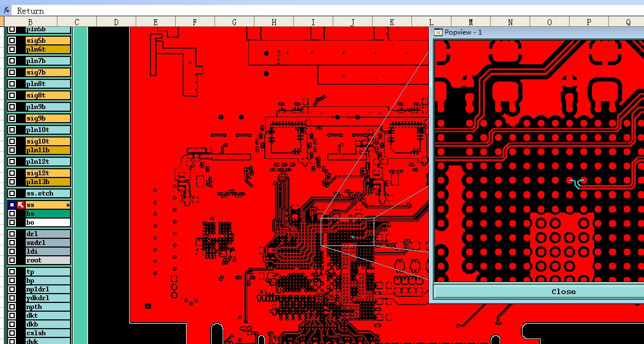This screenshot has height=344, width=644.
Task: Select the sig9b layer name
Action: [x=48, y=118]
